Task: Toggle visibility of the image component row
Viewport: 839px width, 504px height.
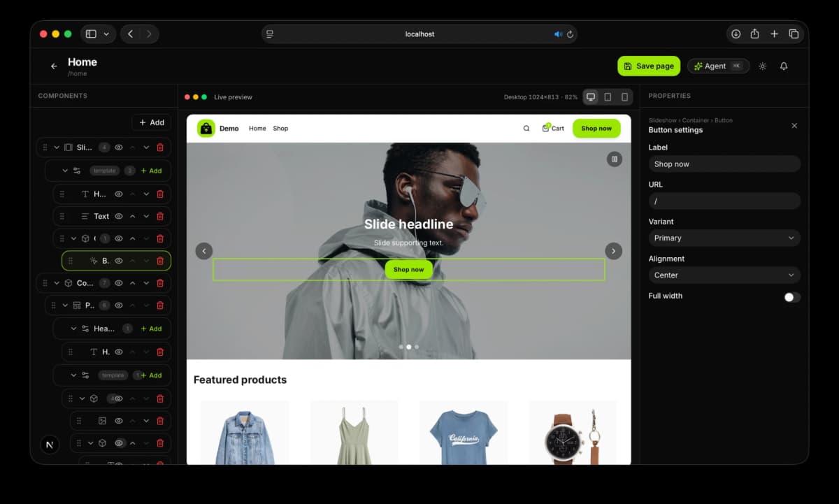Action: coord(119,421)
